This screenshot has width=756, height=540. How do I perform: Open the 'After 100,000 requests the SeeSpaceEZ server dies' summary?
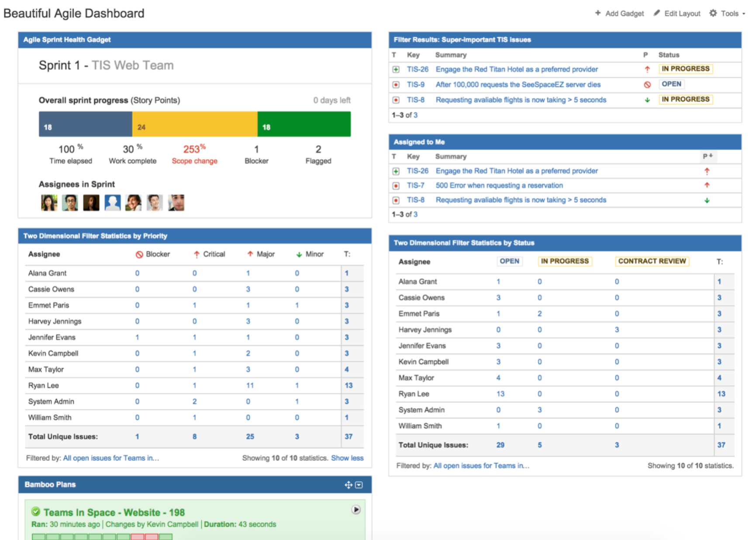(x=518, y=85)
